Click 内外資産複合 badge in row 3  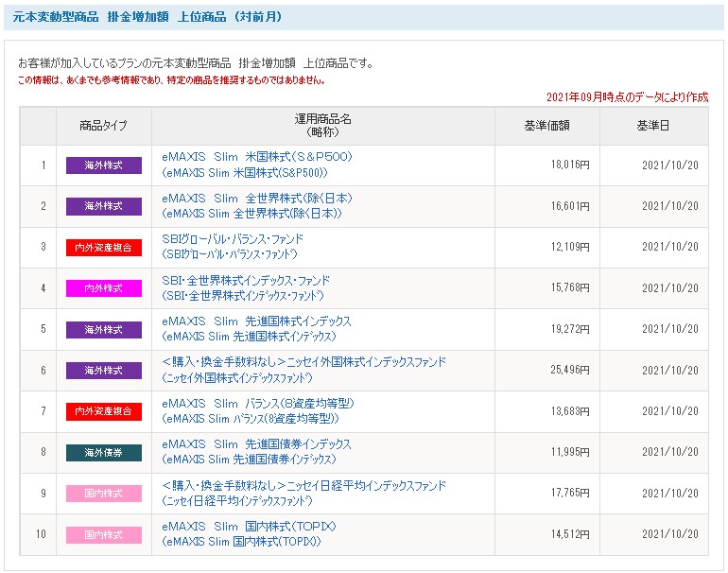tap(104, 248)
